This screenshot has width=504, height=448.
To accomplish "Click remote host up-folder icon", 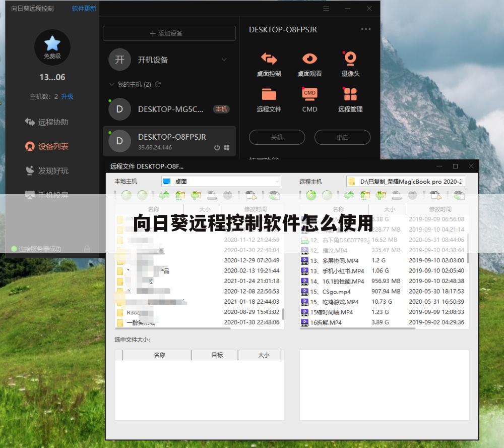I will 365,195.
